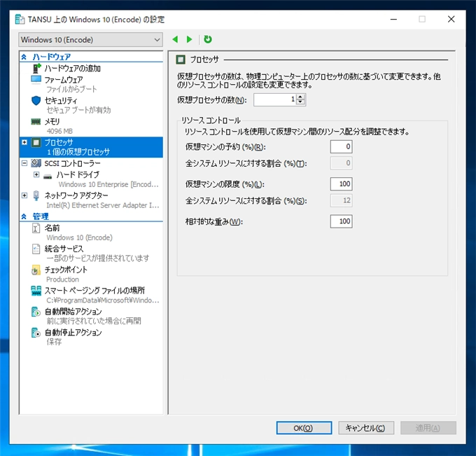Click disabled 全システム リソース(T) value 0
This screenshot has height=456, width=476.
click(x=341, y=163)
